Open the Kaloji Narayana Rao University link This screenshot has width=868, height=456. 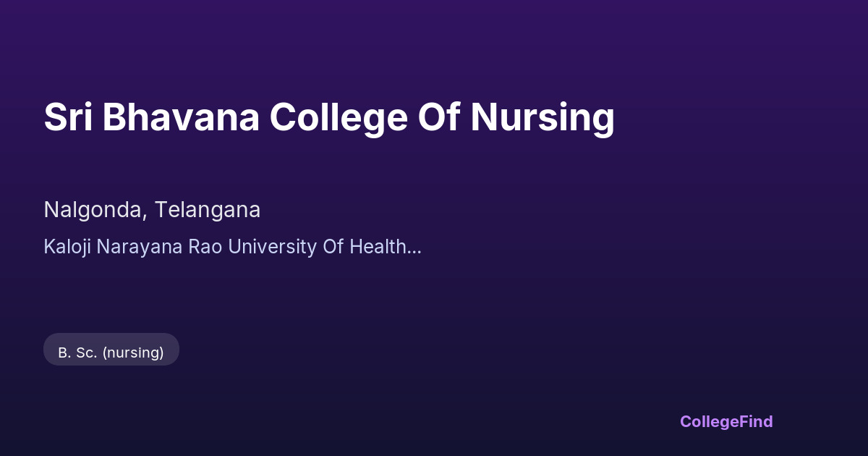coord(224,247)
